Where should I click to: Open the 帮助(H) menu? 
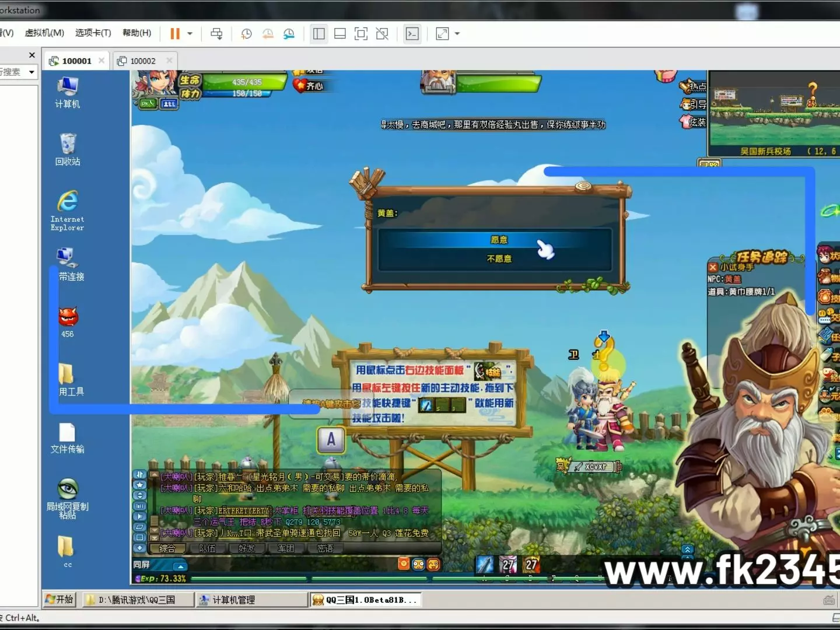pyautogui.click(x=137, y=33)
